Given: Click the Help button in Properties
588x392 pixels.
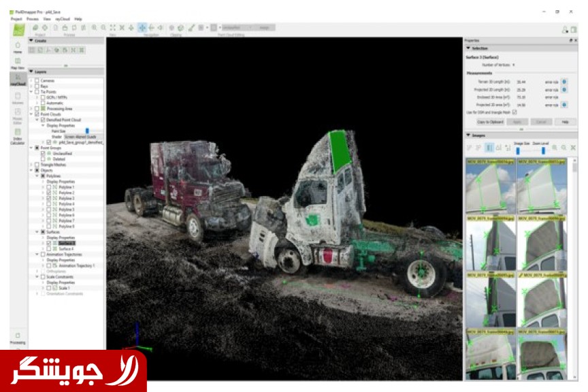Looking at the screenshot, I should tap(564, 122).
